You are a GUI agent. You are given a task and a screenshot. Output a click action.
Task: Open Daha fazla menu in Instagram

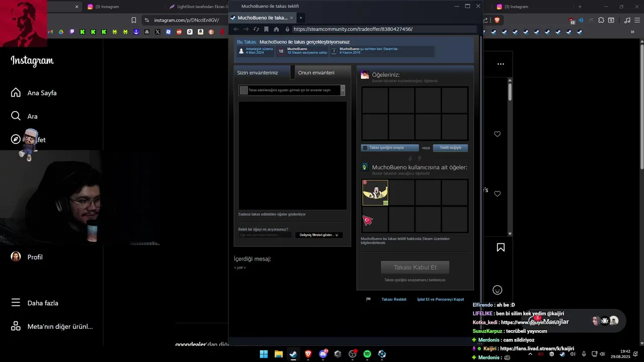tap(35, 303)
